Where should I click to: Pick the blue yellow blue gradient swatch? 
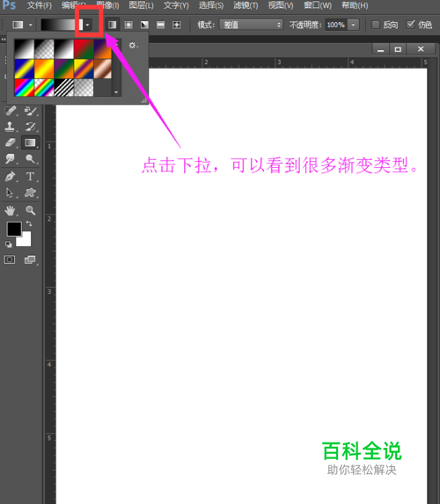click(x=24, y=69)
